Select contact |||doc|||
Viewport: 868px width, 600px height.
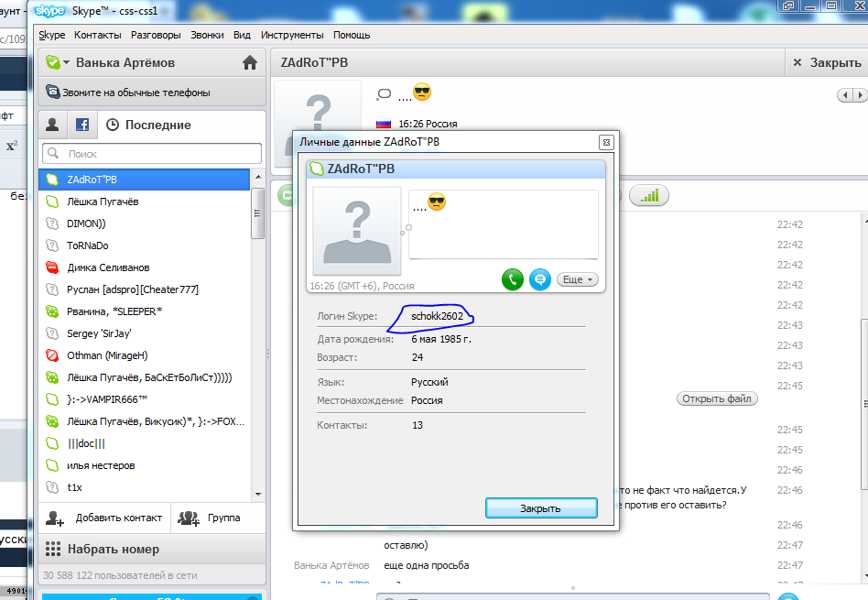pos(145,443)
